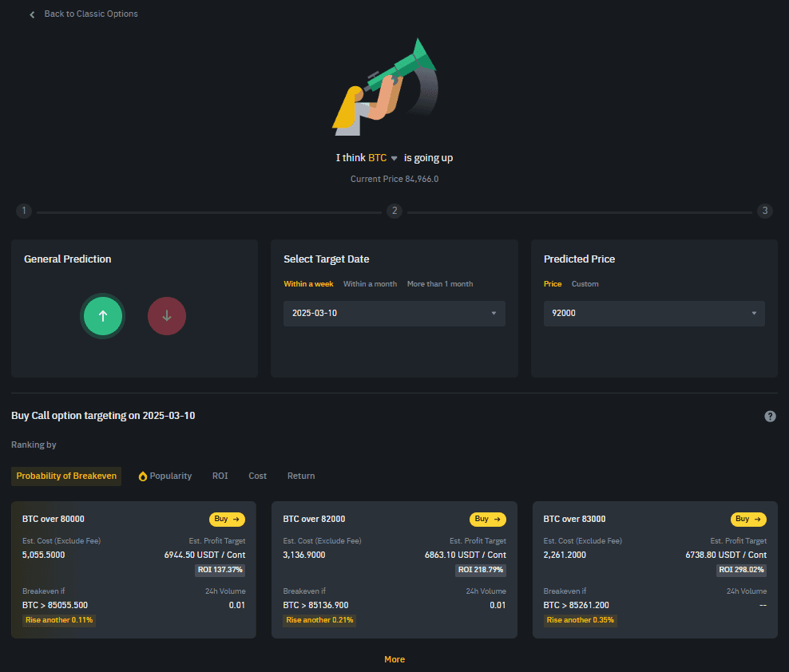Click breakeven BTC > 85055.500 value
This screenshot has width=789, height=672.
pyautogui.click(x=55, y=605)
